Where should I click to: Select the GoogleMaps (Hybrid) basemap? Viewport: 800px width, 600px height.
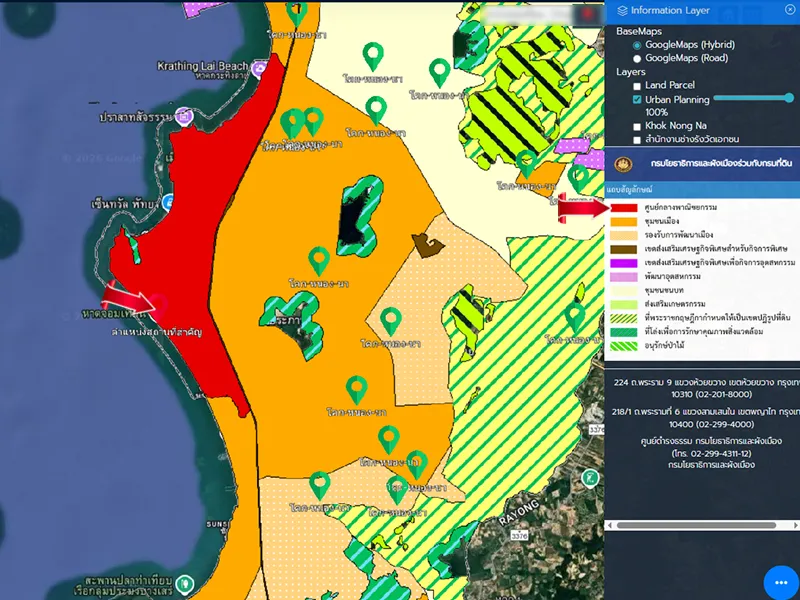point(638,45)
